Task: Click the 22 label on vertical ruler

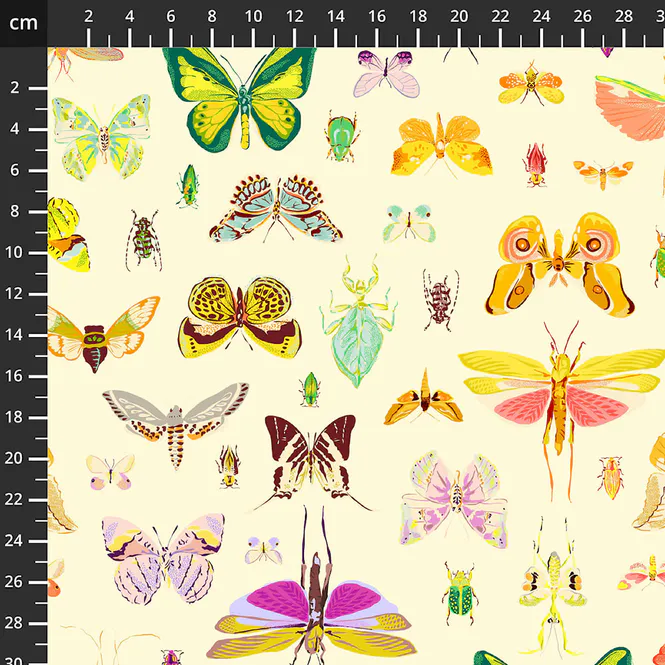Action: pos(13,499)
